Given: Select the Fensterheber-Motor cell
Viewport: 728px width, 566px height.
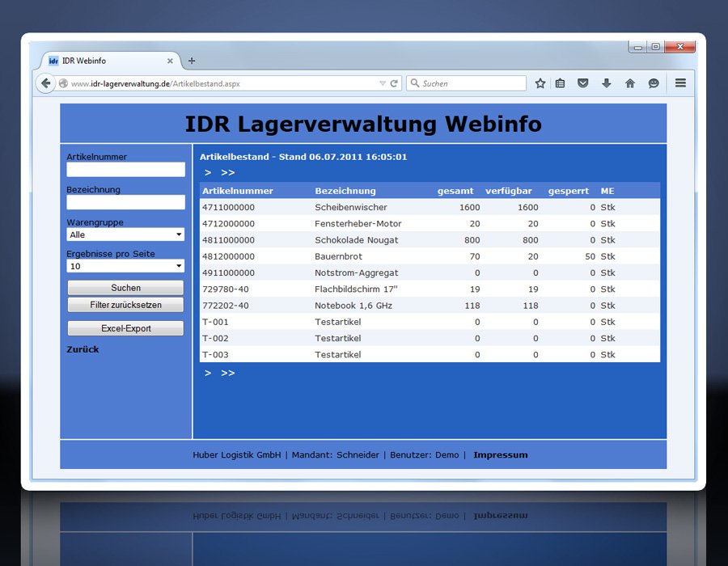Looking at the screenshot, I should coord(358,224).
